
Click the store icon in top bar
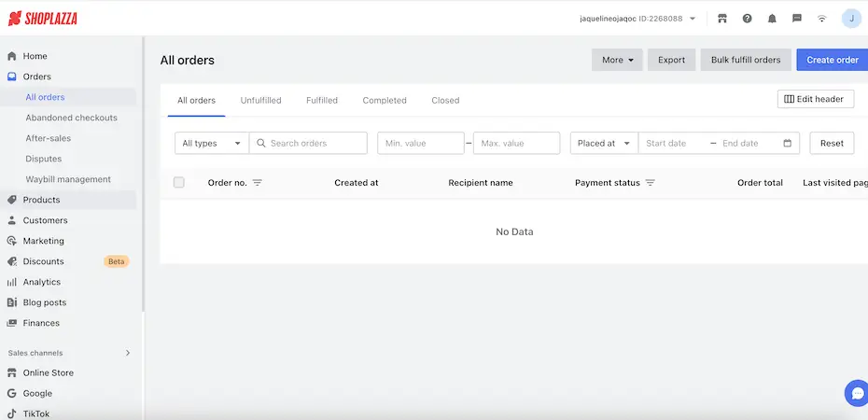click(722, 19)
